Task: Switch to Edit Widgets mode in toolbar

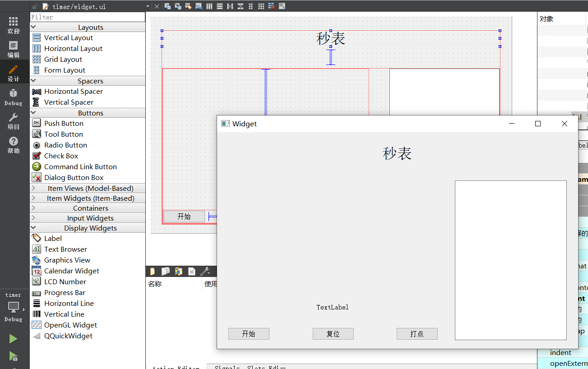Action: coord(167,6)
